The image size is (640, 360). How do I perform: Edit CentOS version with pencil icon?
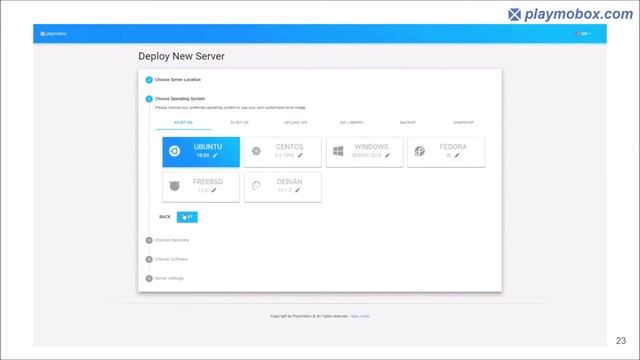300,155
